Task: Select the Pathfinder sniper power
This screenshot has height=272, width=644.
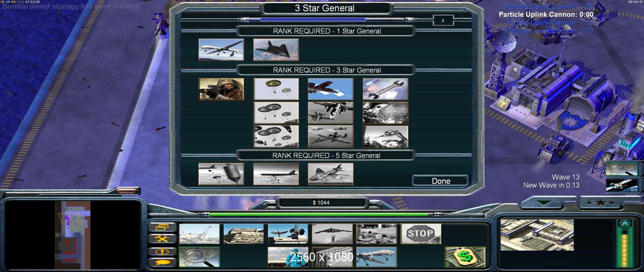Action: [221, 89]
